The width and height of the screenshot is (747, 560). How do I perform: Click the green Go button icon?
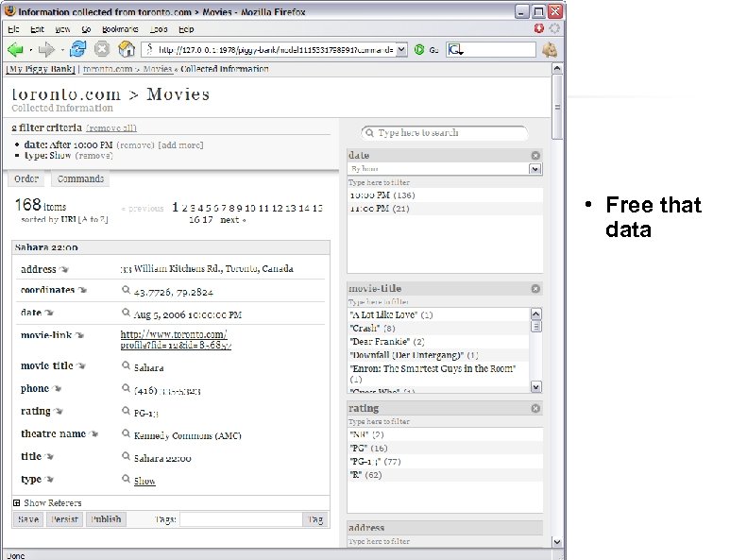coord(419,49)
